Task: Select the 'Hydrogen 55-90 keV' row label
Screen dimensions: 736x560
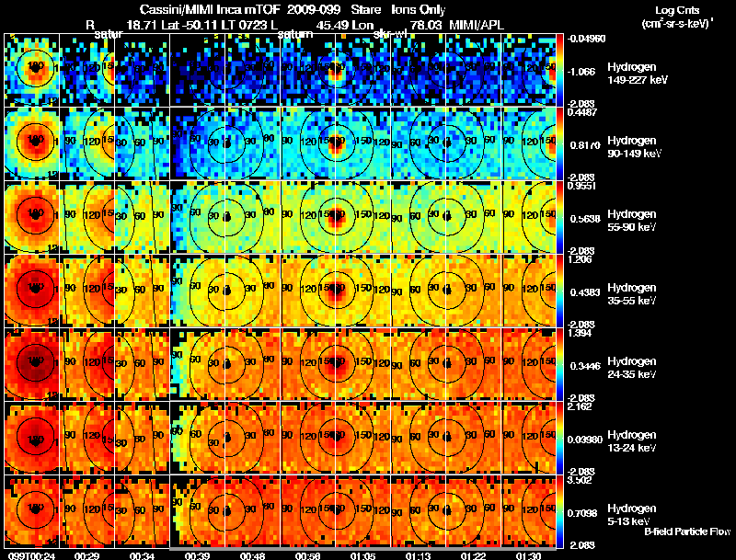Action: [632, 221]
